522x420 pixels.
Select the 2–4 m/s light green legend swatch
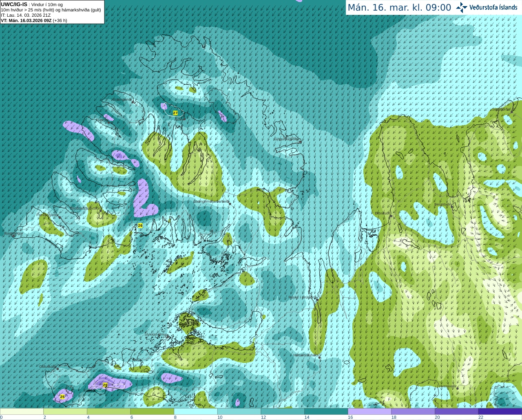65,411
